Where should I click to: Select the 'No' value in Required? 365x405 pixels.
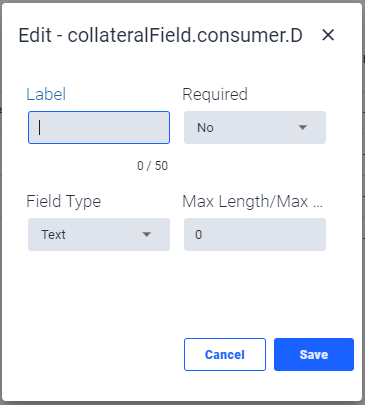coord(205,128)
